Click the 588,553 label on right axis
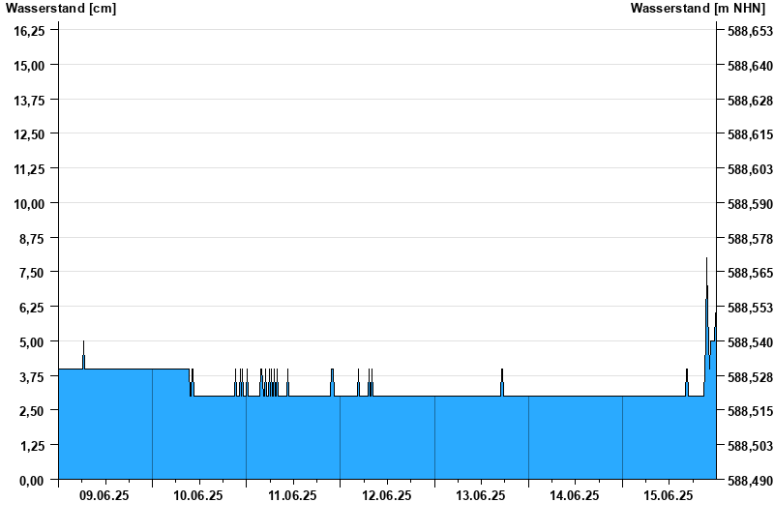 pyautogui.click(x=751, y=308)
